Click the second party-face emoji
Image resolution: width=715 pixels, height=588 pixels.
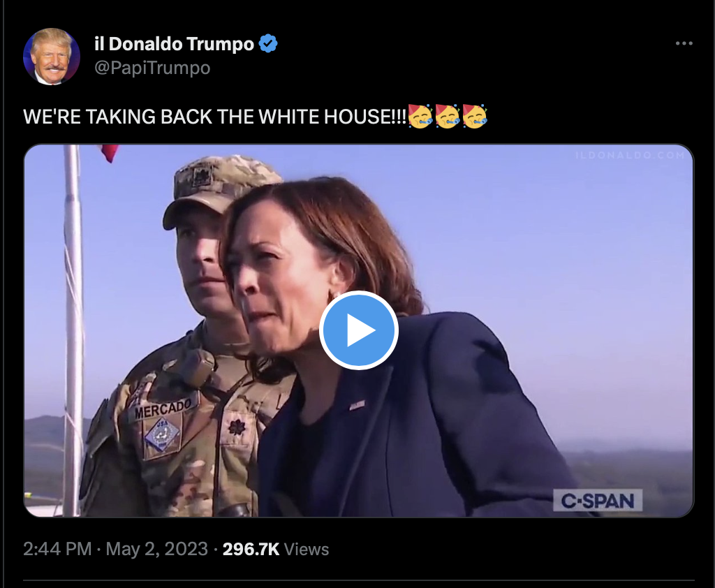(448, 117)
